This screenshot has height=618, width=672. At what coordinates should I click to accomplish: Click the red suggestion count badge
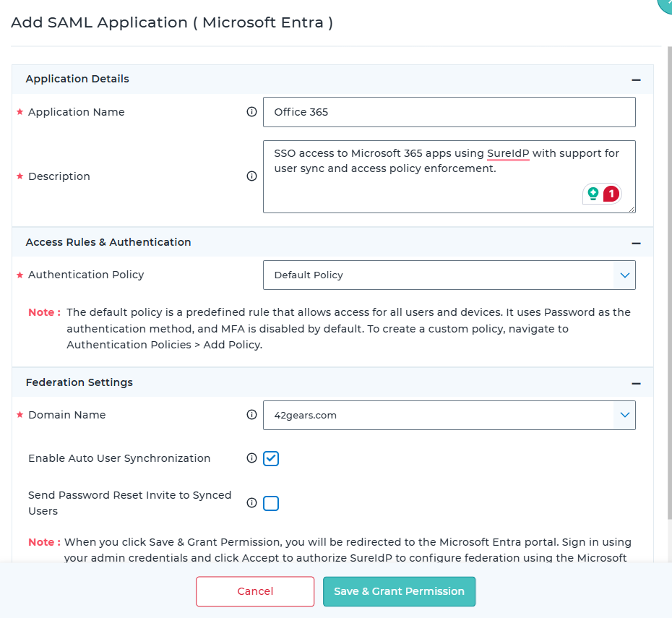click(x=611, y=194)
